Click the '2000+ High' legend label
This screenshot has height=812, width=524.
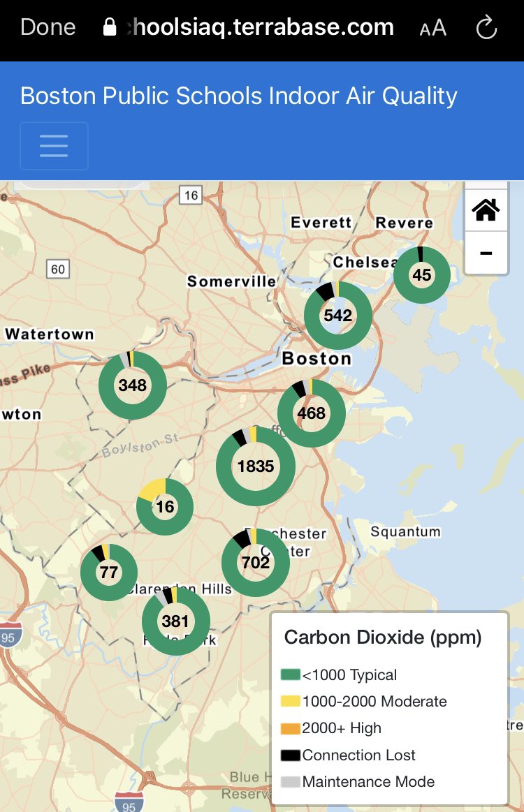pyautogui.click(x=342, y=728)
